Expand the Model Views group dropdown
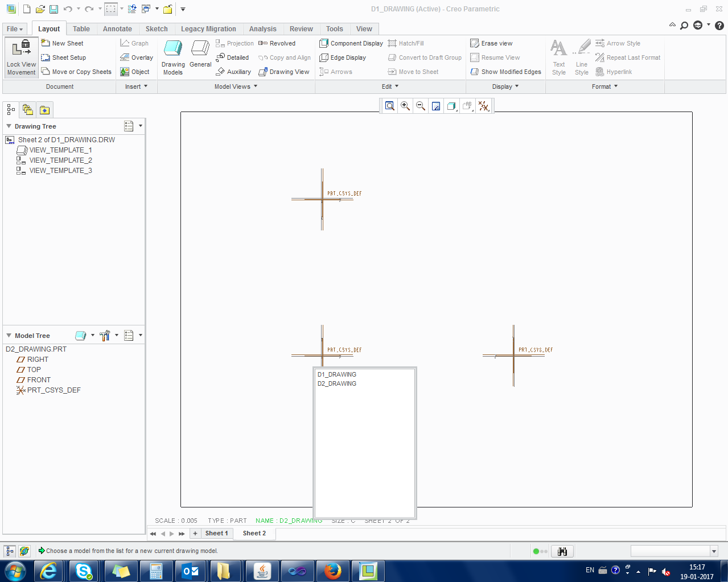 pyautogui.click(x=236, y=86)
